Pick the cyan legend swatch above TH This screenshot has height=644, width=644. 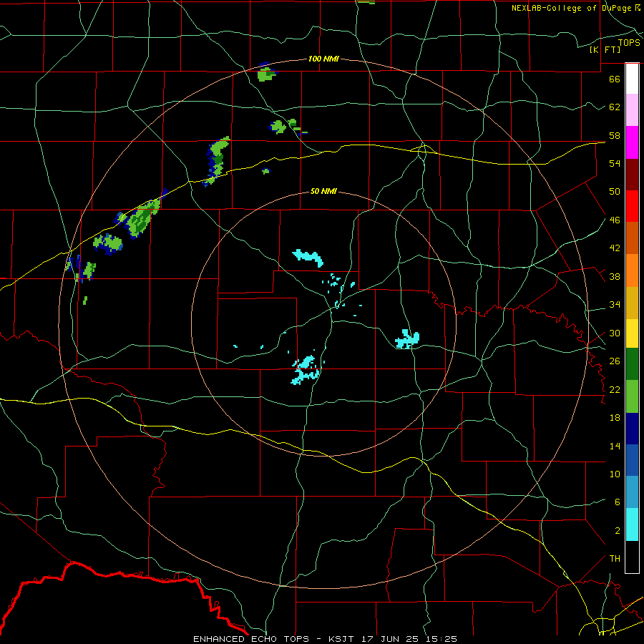coord(632,525)
